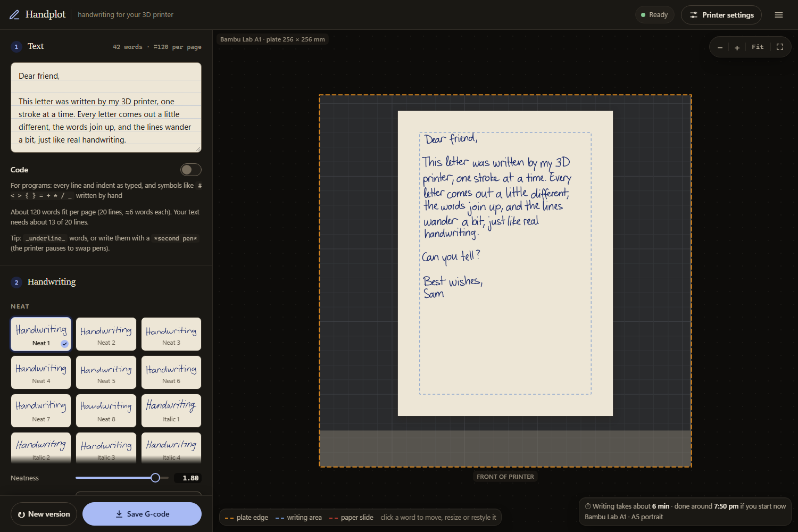Image resolution: width=798 pixels, height=532 pixels.
Task: Select Neat 7 handwriting style
Action: (41, 411)
